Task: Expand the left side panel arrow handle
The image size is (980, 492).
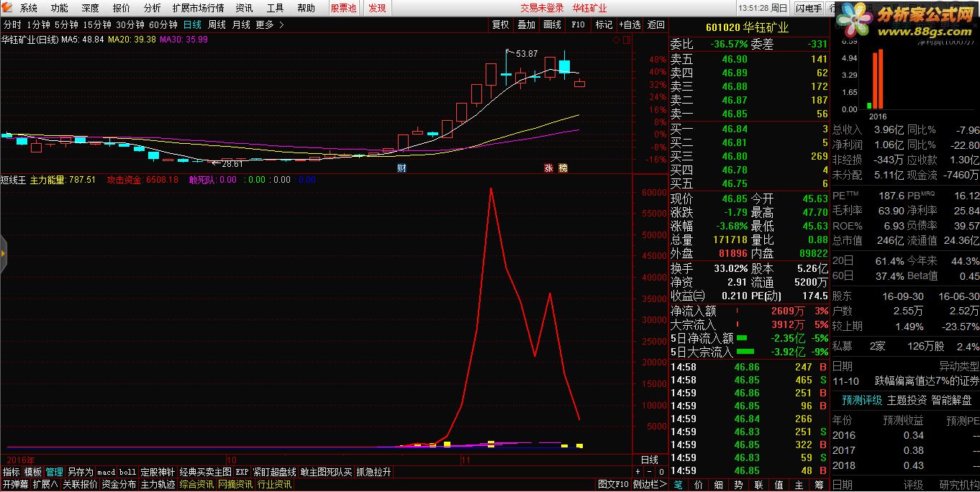Action: tap(3, 253)
